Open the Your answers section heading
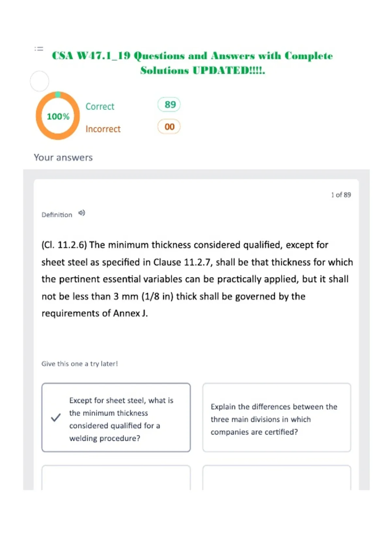 [x=63, y=158]
